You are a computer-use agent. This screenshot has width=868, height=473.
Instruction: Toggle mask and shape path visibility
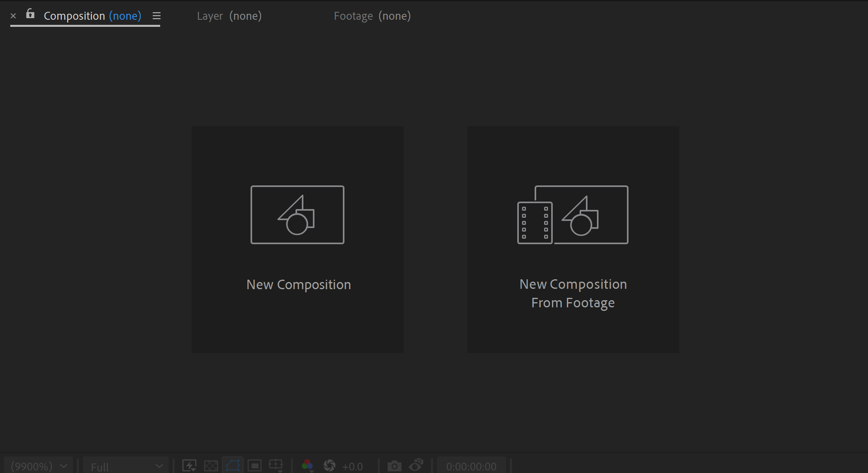point(233,466)
